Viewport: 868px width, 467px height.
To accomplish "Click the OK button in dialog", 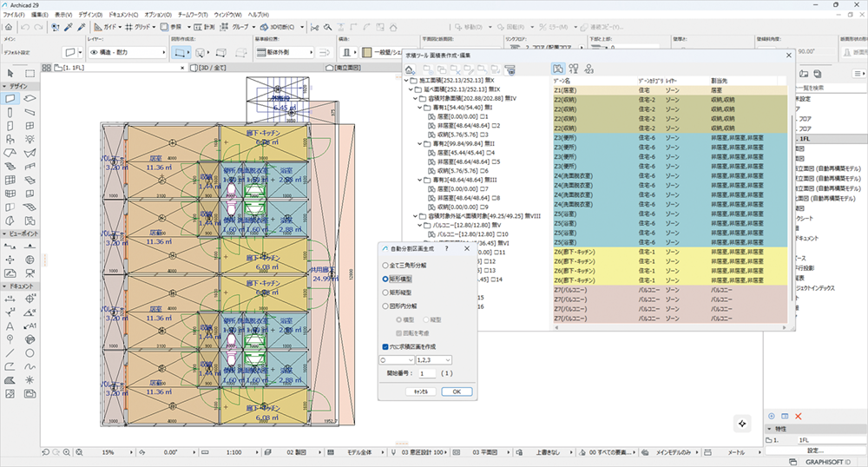I will pos(456,391).
